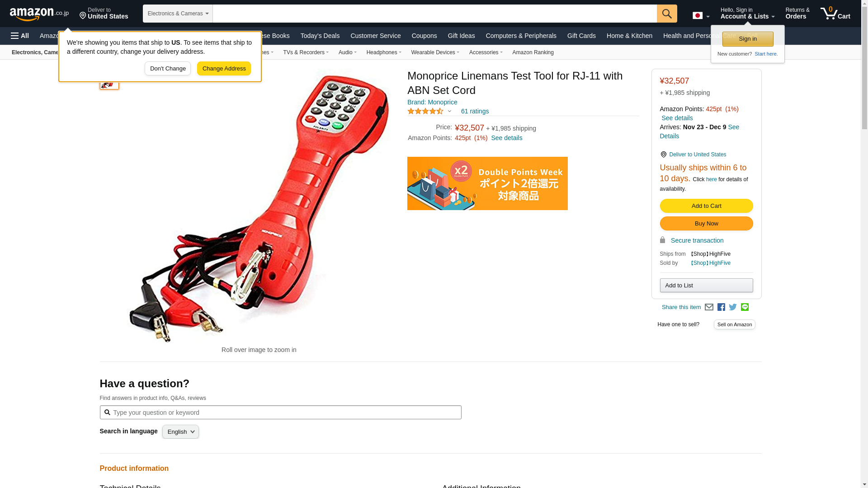Share this item on Facebook
Viewport: 868px width, 488px height.
pyautogui.click(x=721, y=307)
